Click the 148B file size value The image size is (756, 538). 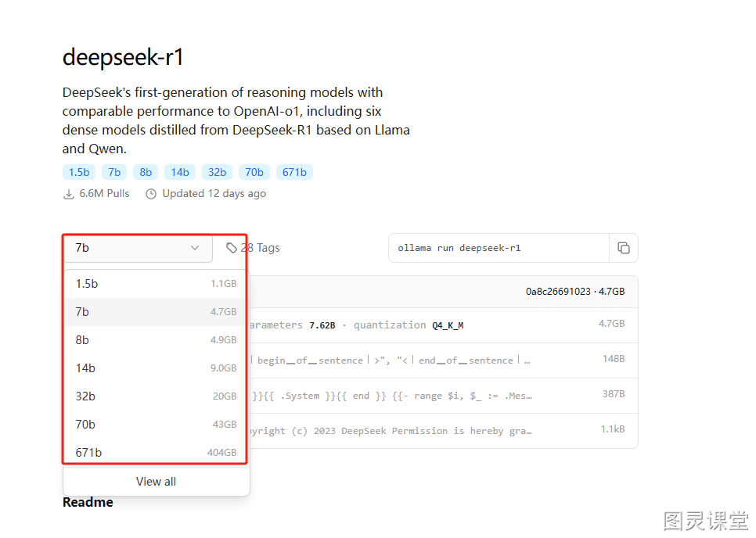614,359
